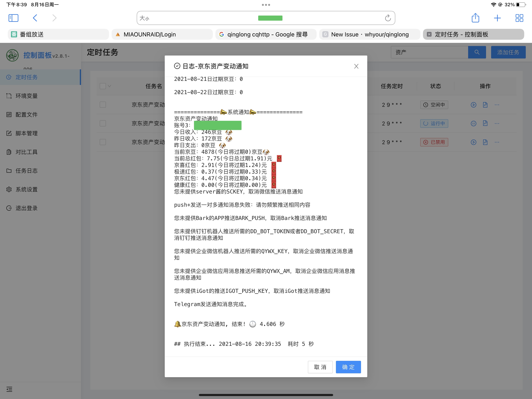Open more actions in the 运行中 row
The height and width of the screenshot is (399, 532).
click(x=497, y=124)
